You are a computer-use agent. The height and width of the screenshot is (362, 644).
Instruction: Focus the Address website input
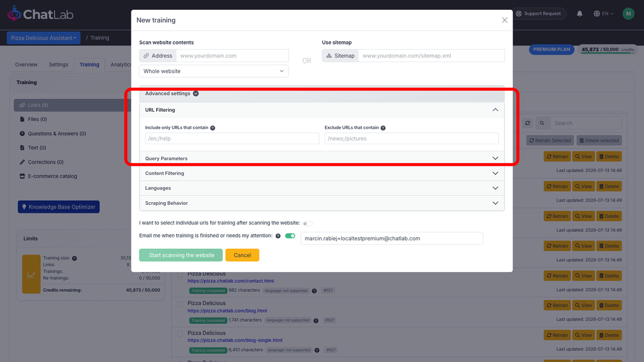tap(232, 56)
